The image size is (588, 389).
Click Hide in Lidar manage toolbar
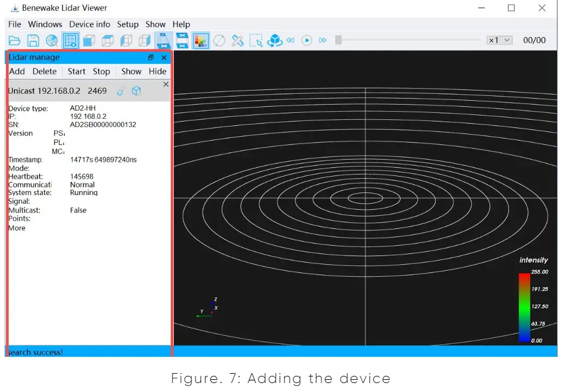point(157,71)
